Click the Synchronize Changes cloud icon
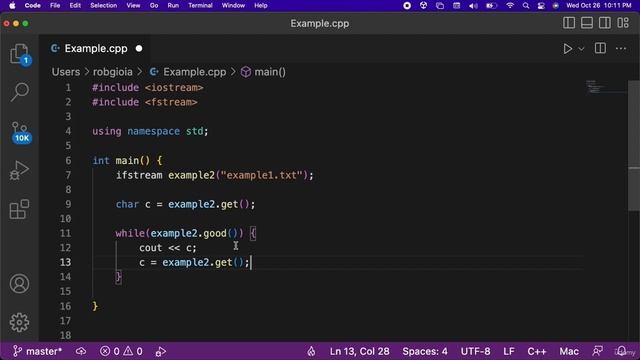The width and height of the screenshot is (640, 360). pyautogui.click(x=81, y=351)
